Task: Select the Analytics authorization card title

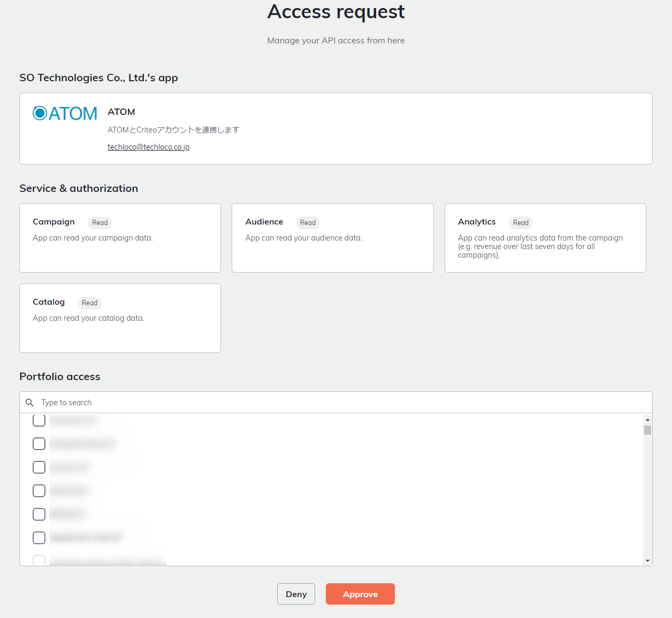Action: pyautogui.click(x=477, y=222)
